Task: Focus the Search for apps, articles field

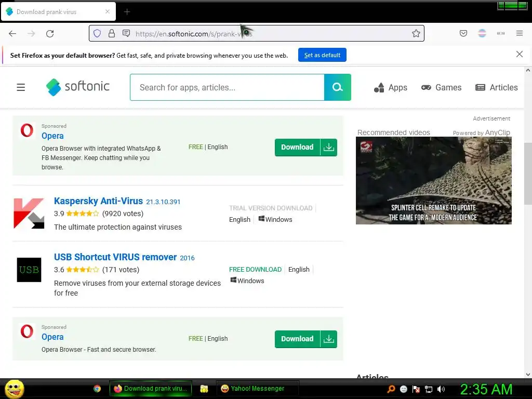Action: [x=227, y=87]
